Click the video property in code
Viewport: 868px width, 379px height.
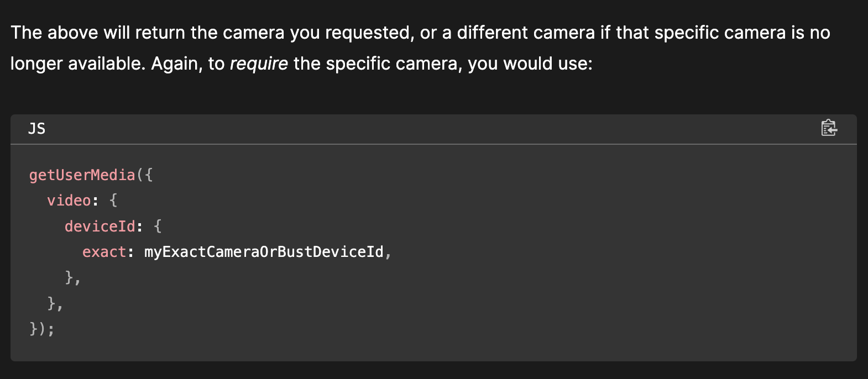69,201
